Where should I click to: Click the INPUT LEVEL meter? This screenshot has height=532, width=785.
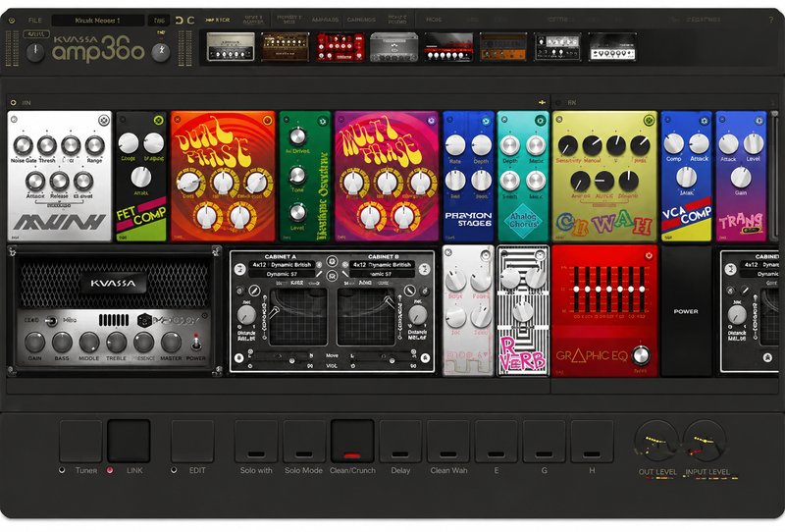coord(705,441)
